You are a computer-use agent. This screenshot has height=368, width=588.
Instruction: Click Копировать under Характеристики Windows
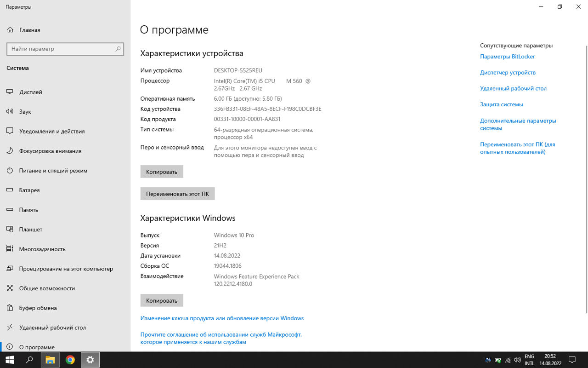pos(162,300)
